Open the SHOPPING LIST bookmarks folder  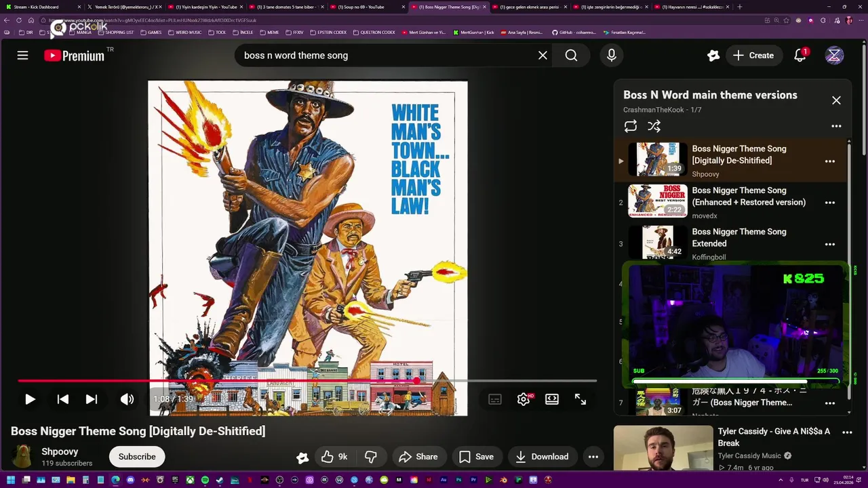(117, 33)
